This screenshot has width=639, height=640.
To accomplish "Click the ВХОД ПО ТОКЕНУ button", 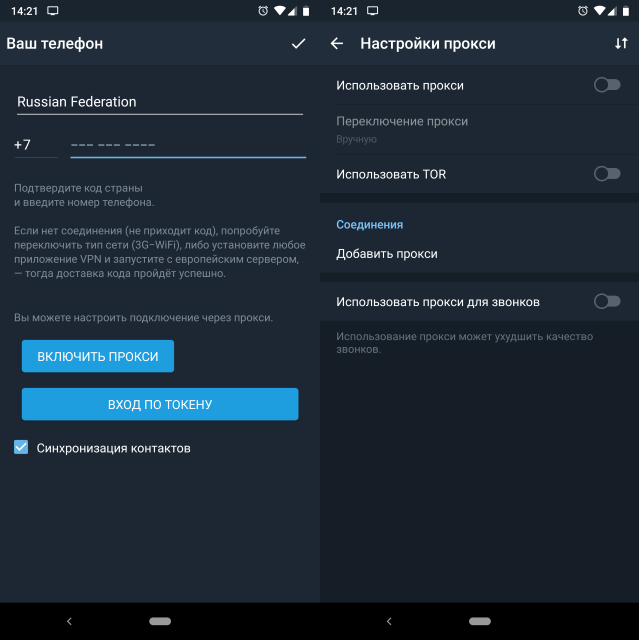I will 160,404.
